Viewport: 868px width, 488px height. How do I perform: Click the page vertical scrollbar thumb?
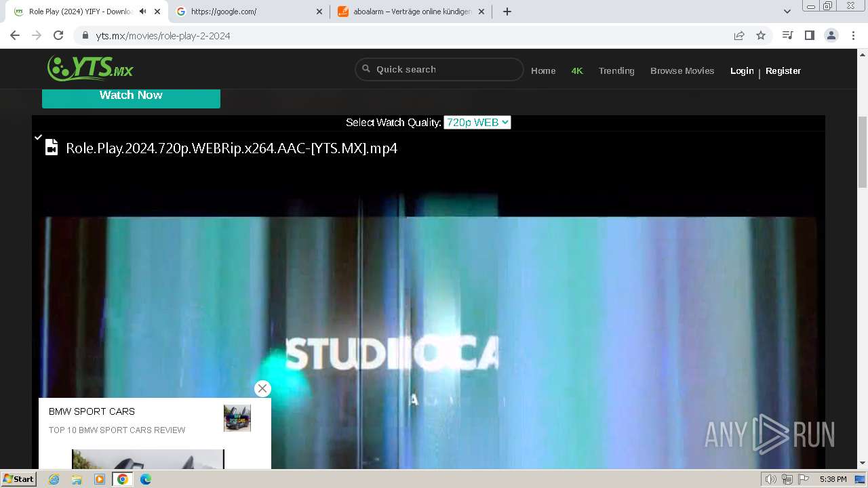pyautogui.click(x=863, y=151)
